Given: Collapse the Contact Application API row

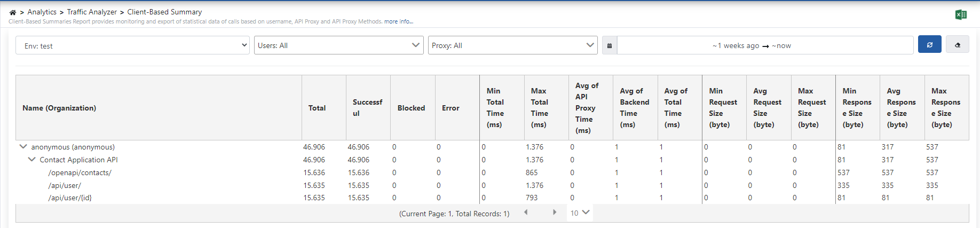Looking at the screenshot, I should pos(31,159).
